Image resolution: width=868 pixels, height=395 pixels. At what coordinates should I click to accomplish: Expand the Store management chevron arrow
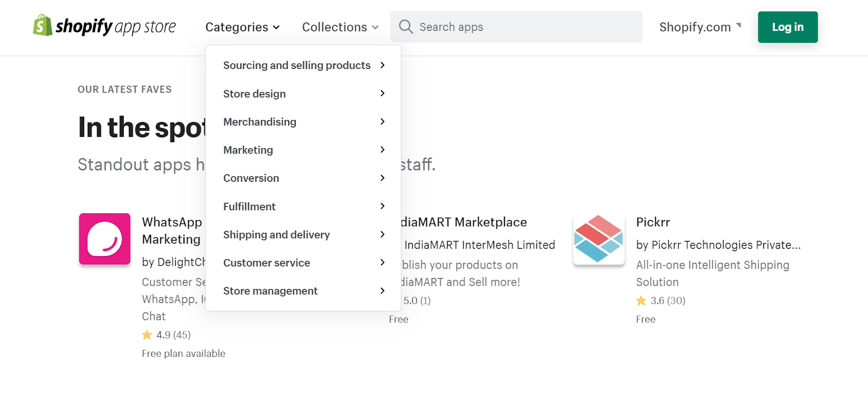382,291
